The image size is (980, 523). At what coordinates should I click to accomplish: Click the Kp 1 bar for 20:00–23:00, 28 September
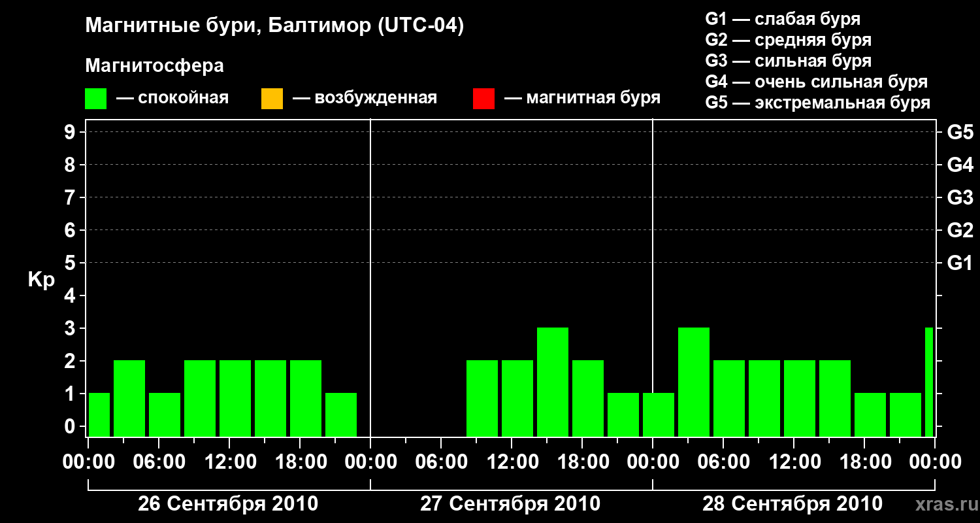click(906, 415)
